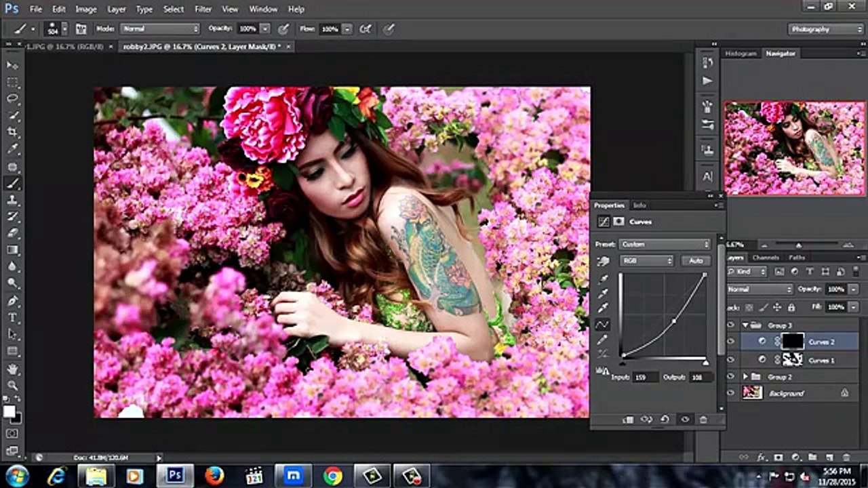Select the Brush tool in the toolbox
Image resolution: width=868 pixels, height=488 pixels.
click(x=12, y=184)
